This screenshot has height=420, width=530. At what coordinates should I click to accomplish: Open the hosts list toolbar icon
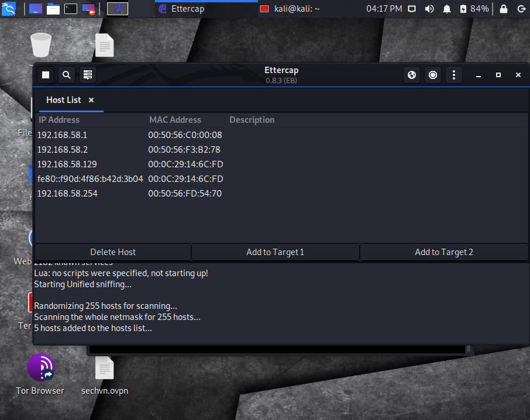coord(88,75)
